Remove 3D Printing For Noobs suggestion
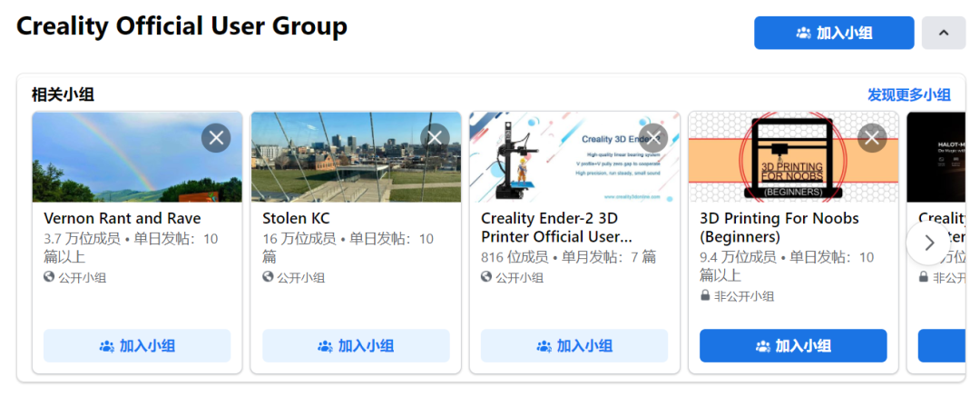Image resolution: width=980 pixels, height=397 pixels. (872, 138)
